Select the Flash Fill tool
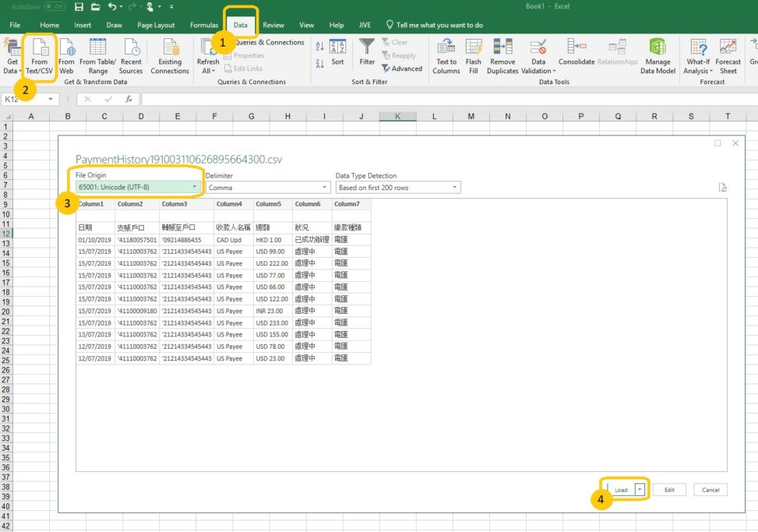Image resolution: width=758 pixels, height=532 pixels. coord(473,55)
